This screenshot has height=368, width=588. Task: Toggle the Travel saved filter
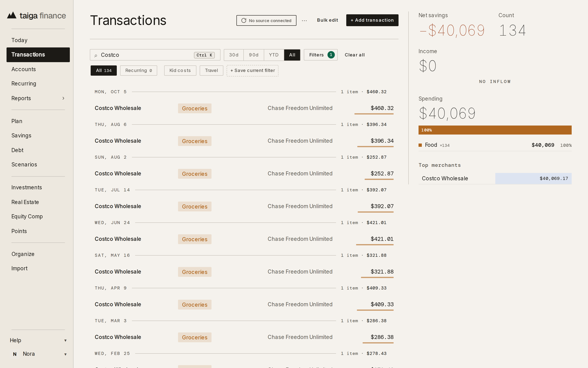212,70
